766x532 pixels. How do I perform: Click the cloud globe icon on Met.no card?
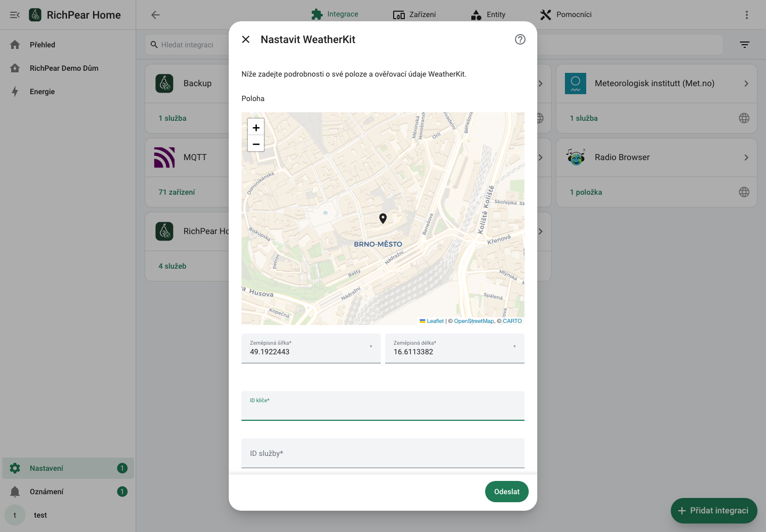click(744, 118)
